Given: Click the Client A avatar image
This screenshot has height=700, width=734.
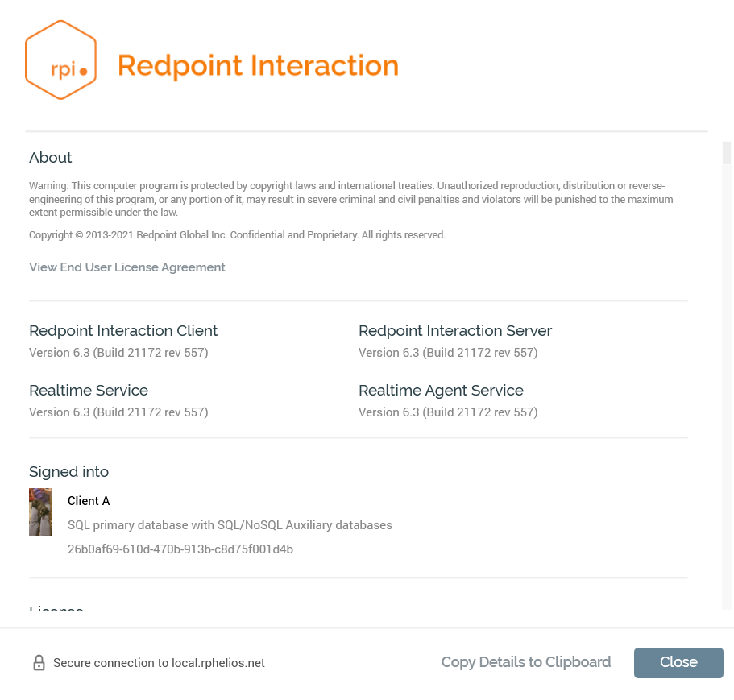Looking at the screenshot, I should [40, 512].
